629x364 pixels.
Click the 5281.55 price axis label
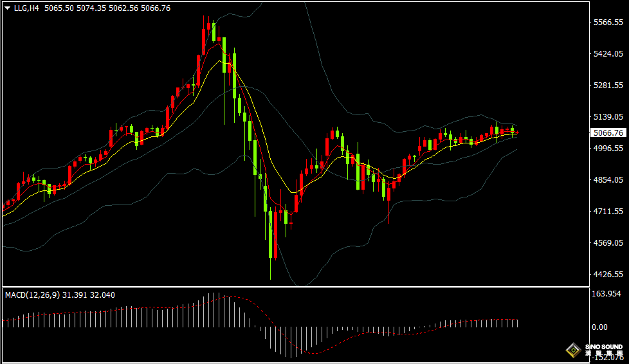click(x=608, y=86)
